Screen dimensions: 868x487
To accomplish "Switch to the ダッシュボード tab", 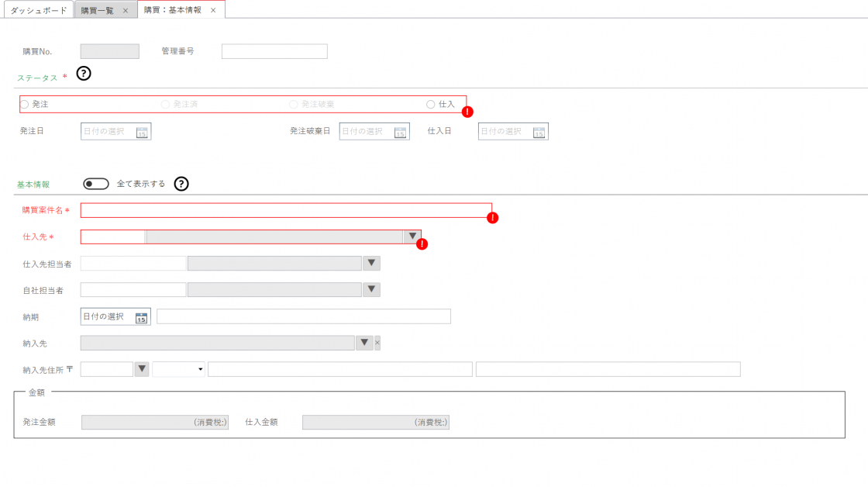I will click(38, 10).
